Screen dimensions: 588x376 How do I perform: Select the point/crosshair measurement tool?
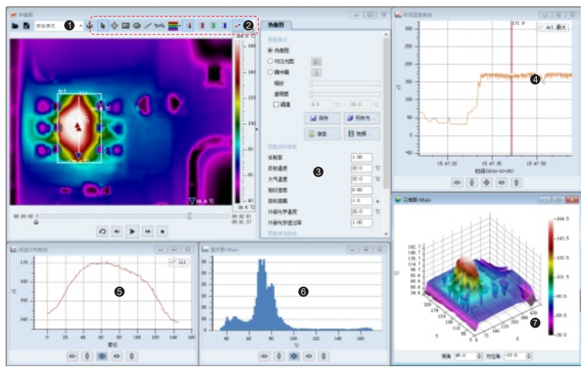point(114,25)
